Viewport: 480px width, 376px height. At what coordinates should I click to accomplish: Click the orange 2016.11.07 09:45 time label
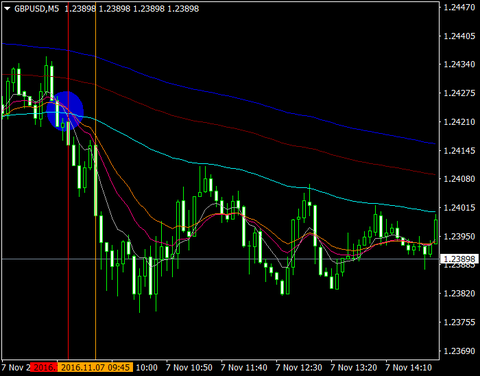[95, 367]
